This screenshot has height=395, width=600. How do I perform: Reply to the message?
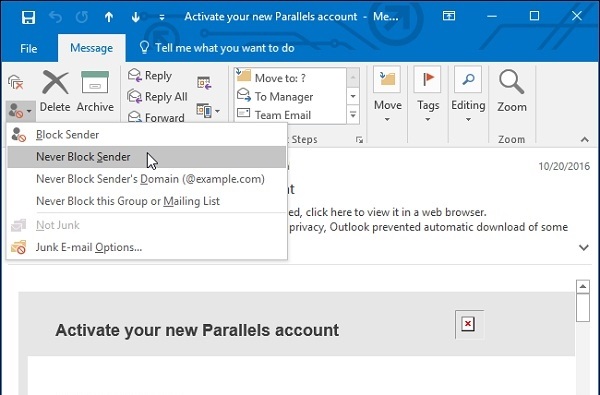click(150, 75)
